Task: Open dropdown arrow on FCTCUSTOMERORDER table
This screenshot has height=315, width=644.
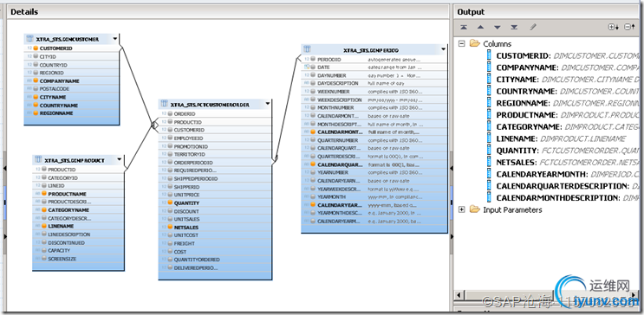Action: coord(267,104)
